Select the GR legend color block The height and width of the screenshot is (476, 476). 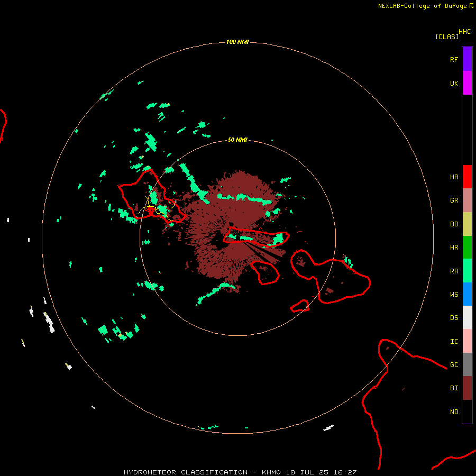[x=467, y=200]
